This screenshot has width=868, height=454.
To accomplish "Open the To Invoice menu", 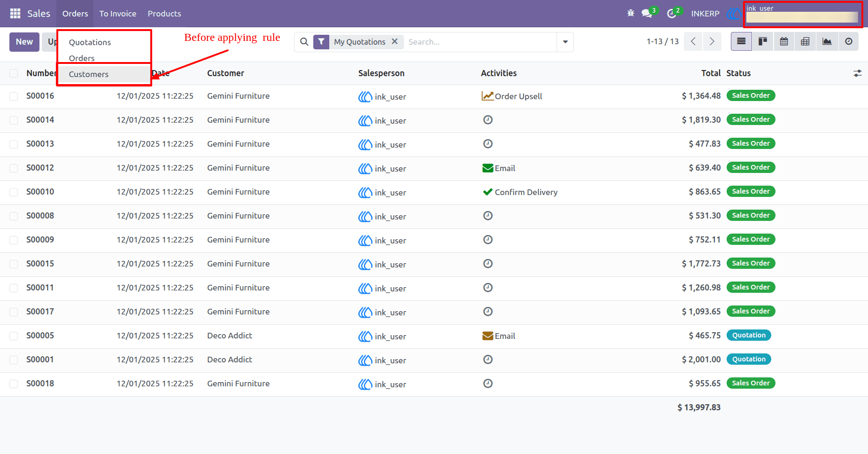I will [x=118, y=14].
